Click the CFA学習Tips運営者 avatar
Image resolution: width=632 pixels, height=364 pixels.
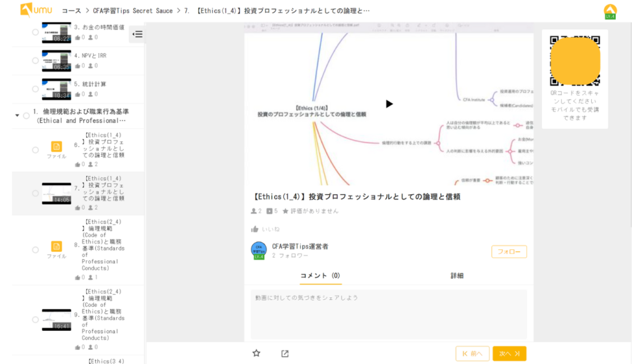[259, 250]
